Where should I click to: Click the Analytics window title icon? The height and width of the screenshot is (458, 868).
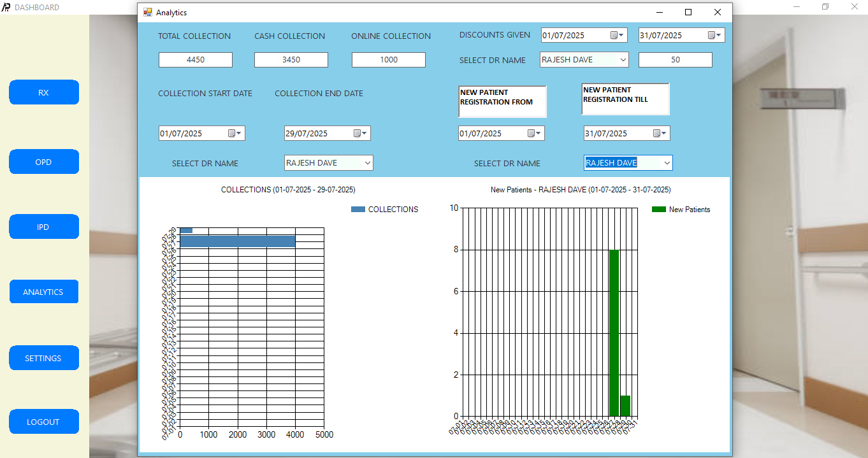pos(148,12)
